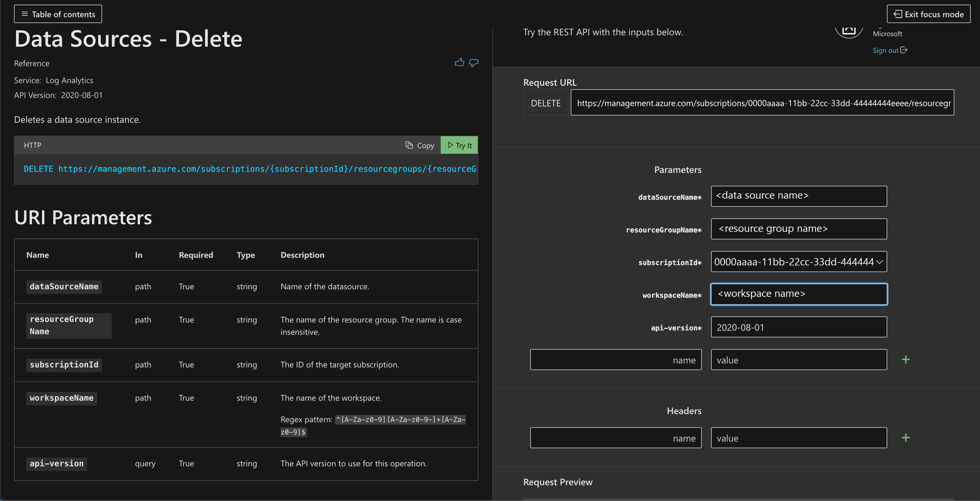Open the Table of contents menu
The width and height of the screenshot is (980, 501).
click(x=58, y=14)
